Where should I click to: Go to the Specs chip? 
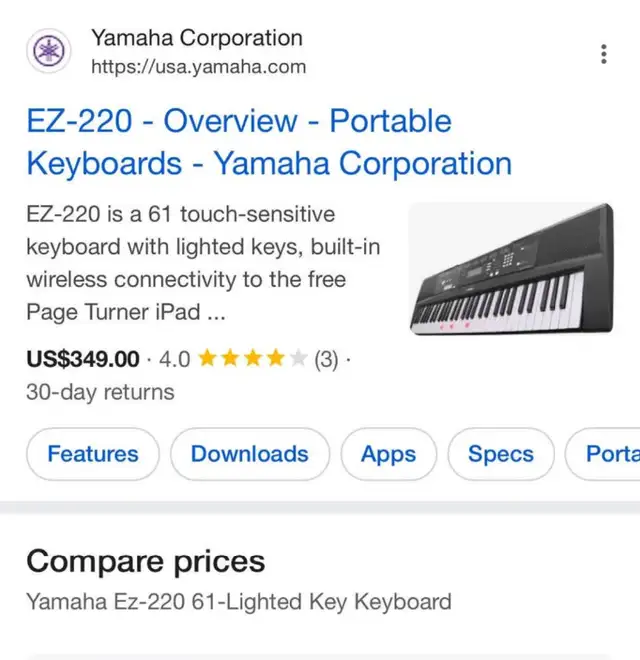pyautogui.click(x=500, y=454)
